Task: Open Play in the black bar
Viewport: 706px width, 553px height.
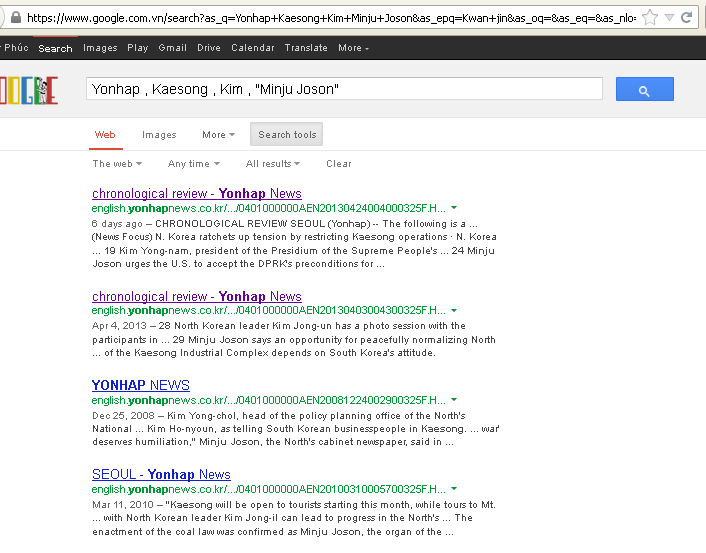Action: click(x=137, y=48)
